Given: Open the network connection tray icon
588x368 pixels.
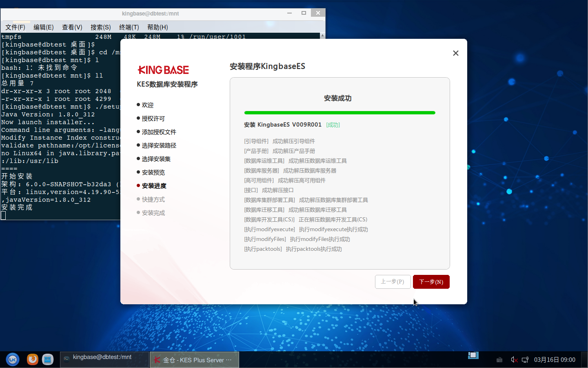Looking at the screenshot, I should pyautogui.click(x=525, y=360).
